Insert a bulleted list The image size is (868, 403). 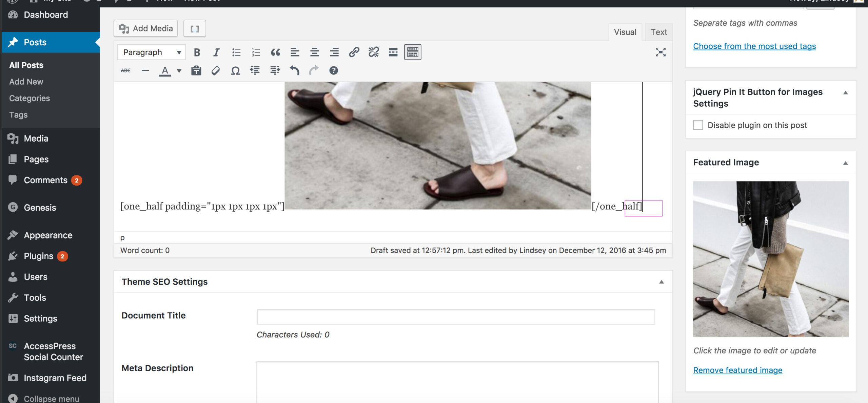click(236, 52)
